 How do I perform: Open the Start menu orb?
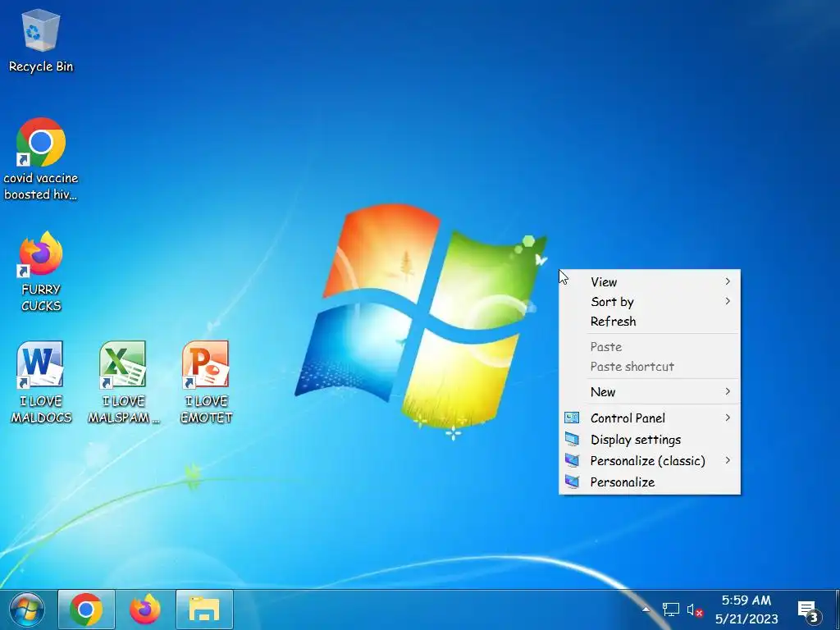26,609
